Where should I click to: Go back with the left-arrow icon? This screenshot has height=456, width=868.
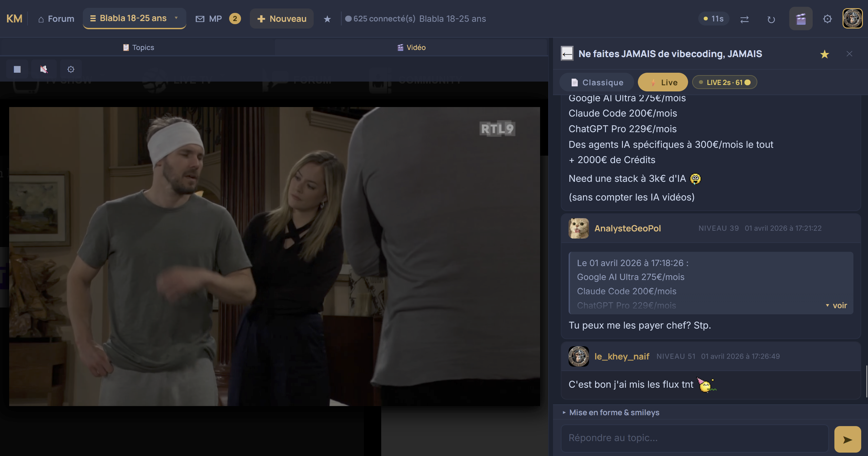click(x=567, y=54)
